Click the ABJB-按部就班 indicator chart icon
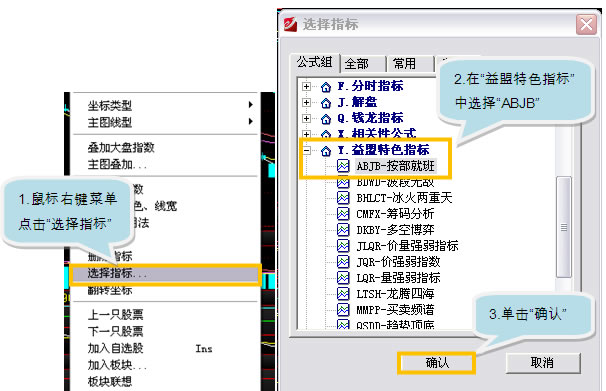This screenshot has width=606, height=391. click(x=343, y=166)
